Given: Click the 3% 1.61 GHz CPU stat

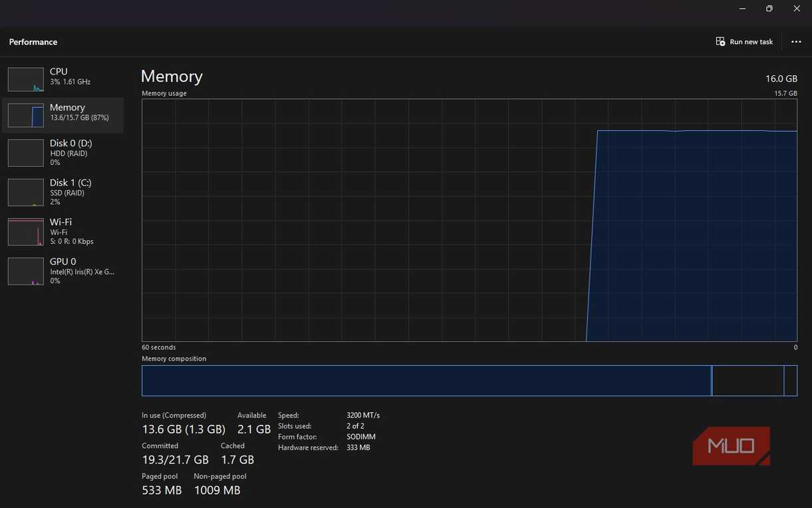Looking at the screenshot, I should 70,82.
